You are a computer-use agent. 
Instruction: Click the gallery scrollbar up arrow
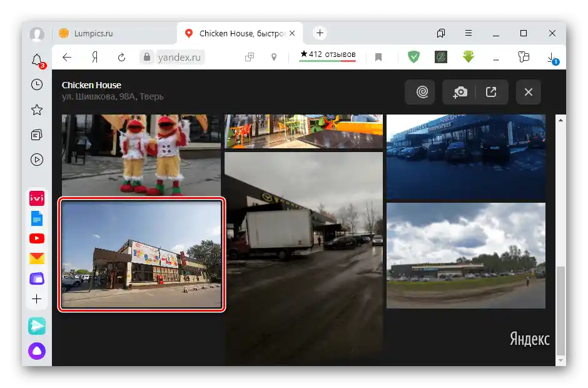click(560, 120)
